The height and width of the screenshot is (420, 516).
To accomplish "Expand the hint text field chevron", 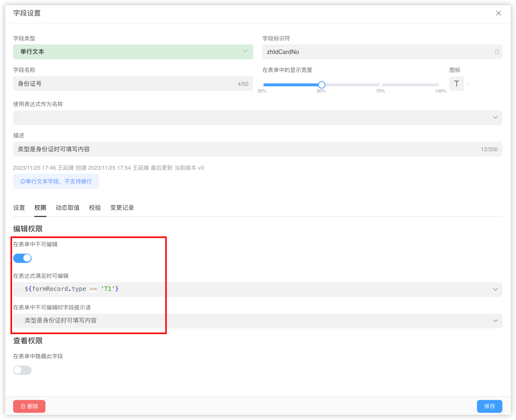I will [495, 321].
